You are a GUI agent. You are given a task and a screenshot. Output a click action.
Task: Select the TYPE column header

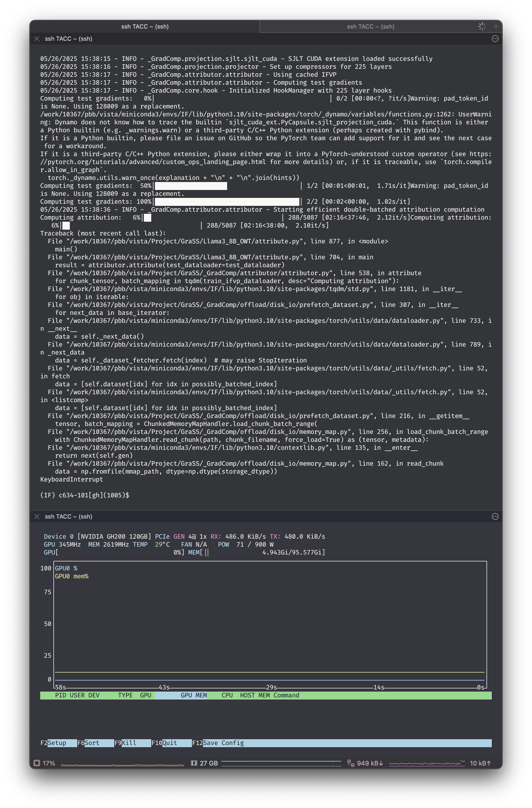point(125,695)
